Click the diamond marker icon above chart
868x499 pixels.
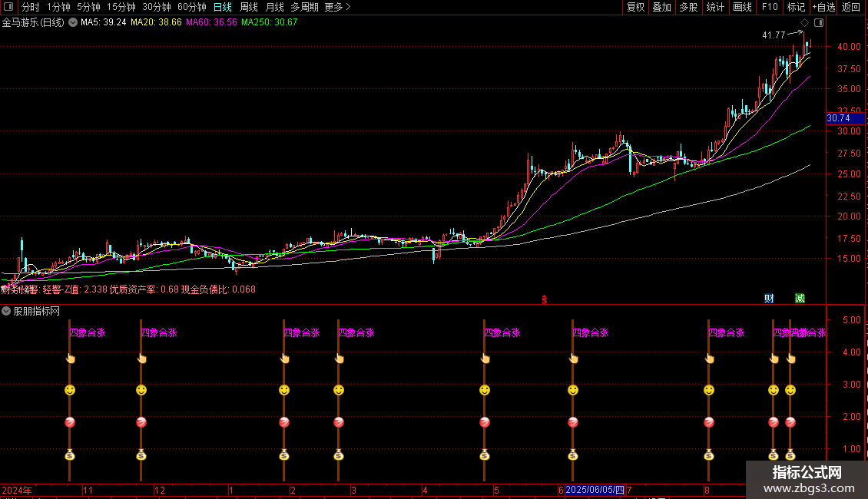coord(804,23)
